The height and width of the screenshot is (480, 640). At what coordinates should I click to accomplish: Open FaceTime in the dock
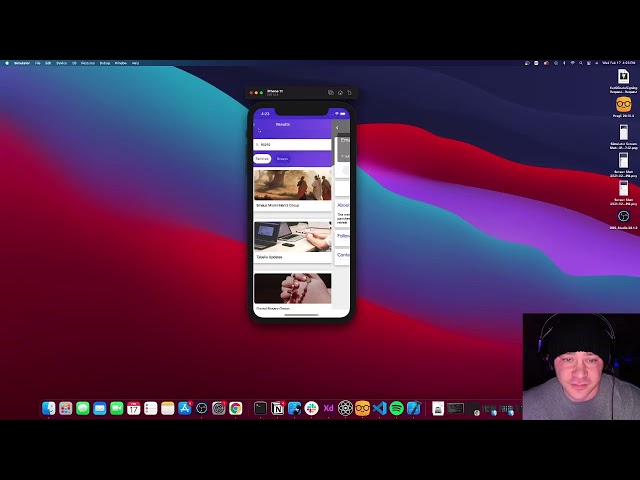[117, 408]
